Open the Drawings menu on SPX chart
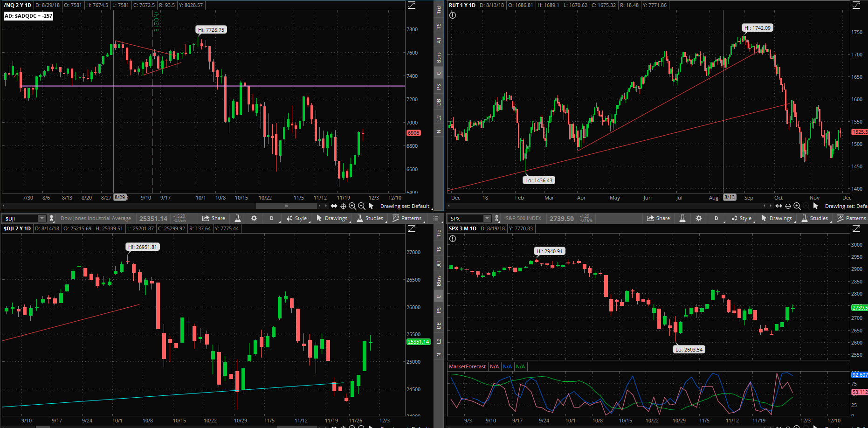The height and width of the screenshot is (428, 868). (777, 218)
